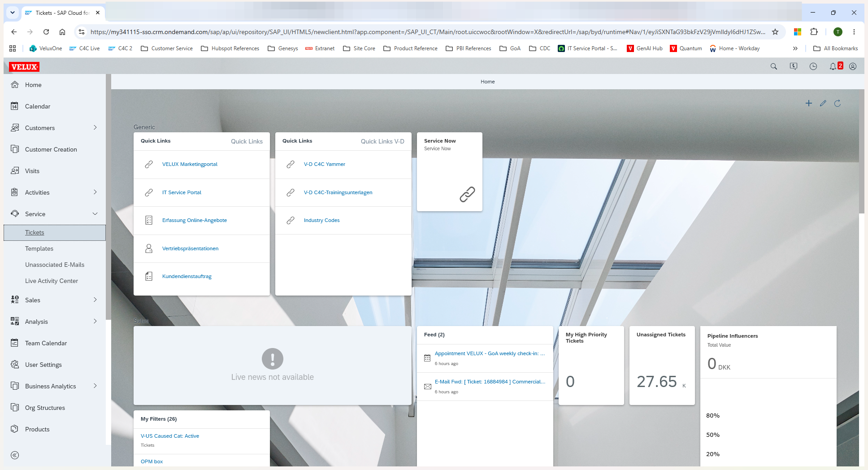Expand the Business Analytics chevron

(x=95, y=386)
